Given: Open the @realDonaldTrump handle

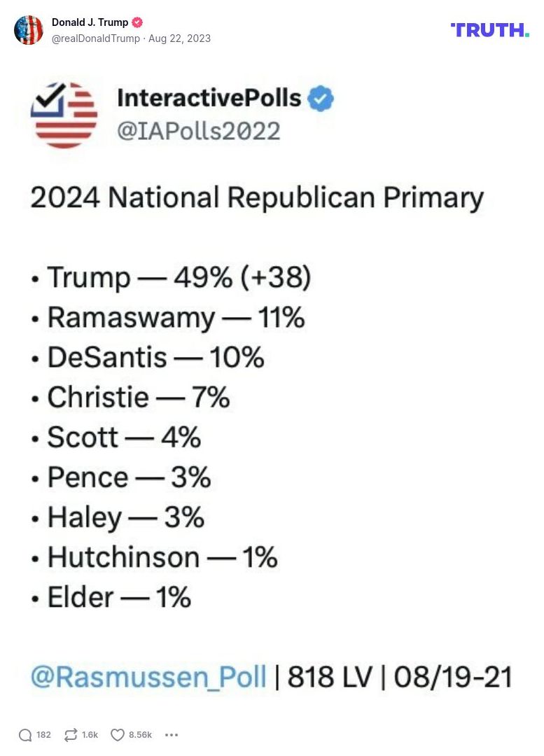Looking at the screenshot, I should [x=97, y=39].
